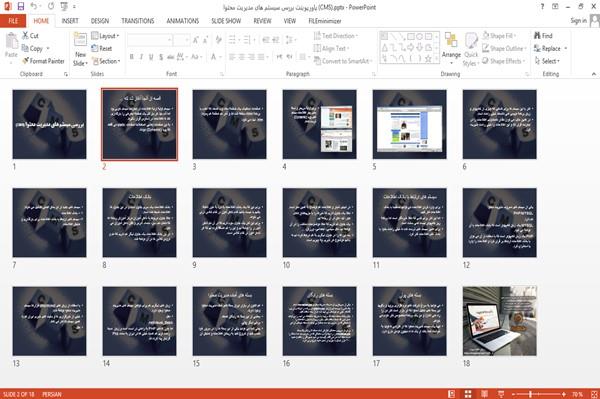Toggle Justify alignment button
600x399 pixels.
[x=261, y=57]
